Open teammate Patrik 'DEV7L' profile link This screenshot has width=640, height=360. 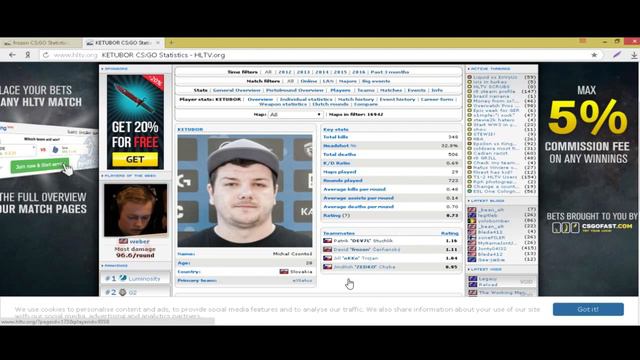pos(363,241)
